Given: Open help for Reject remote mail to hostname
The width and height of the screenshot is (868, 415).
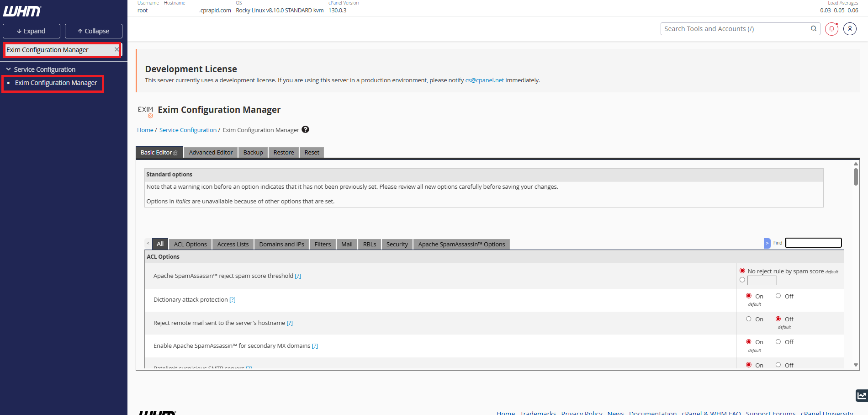Looking at the screenshot, I should 290,323.
